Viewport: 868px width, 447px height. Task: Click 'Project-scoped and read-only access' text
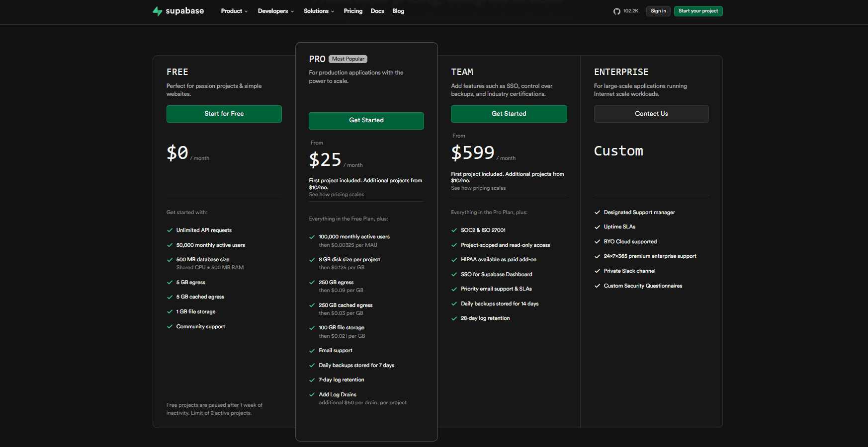point(506,245)
